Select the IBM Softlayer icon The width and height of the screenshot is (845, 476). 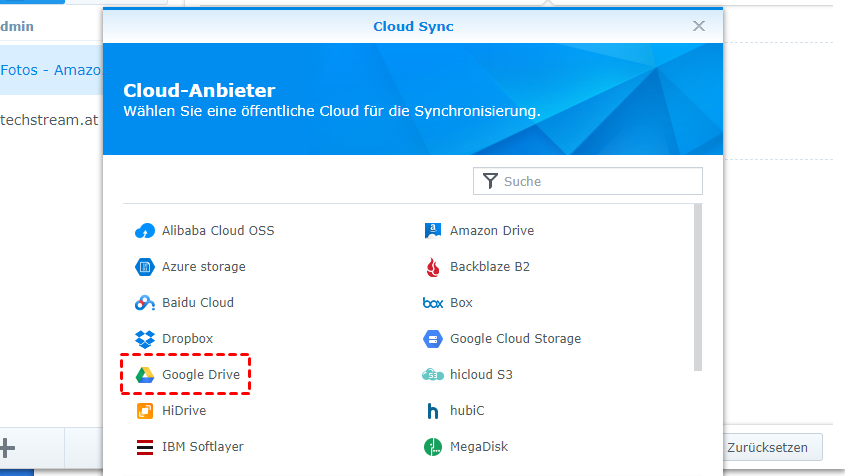click(x=145, y=447)
